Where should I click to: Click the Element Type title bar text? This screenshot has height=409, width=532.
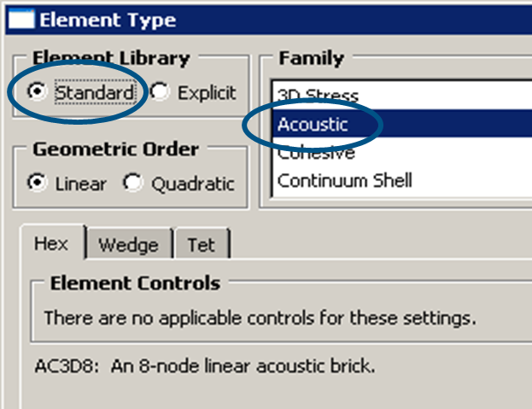pos(108,20)
